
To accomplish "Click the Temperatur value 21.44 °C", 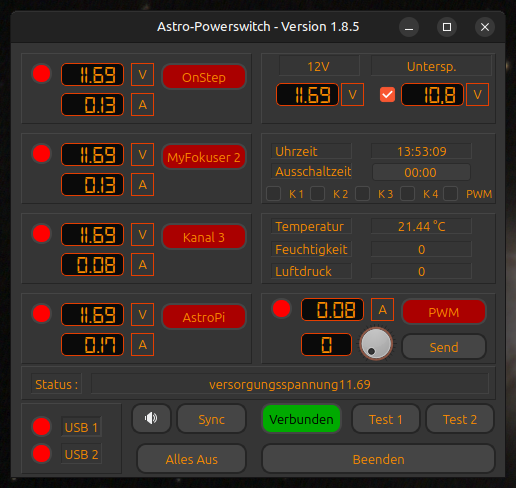I will pos(421,226).
